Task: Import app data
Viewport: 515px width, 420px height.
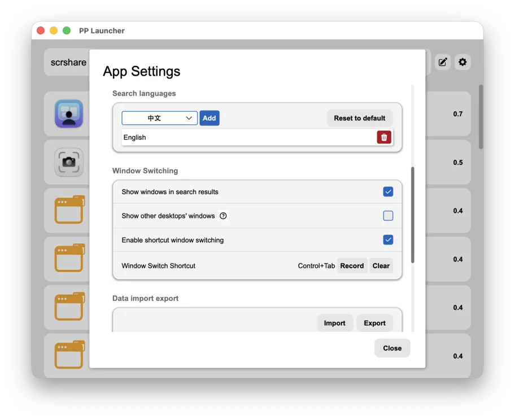Action: pos(334,323)
